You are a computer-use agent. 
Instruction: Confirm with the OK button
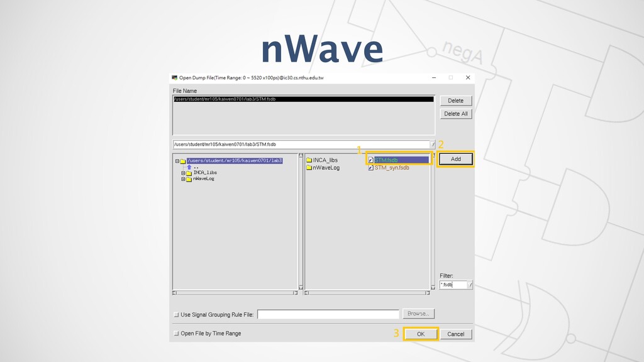[421, 334]
